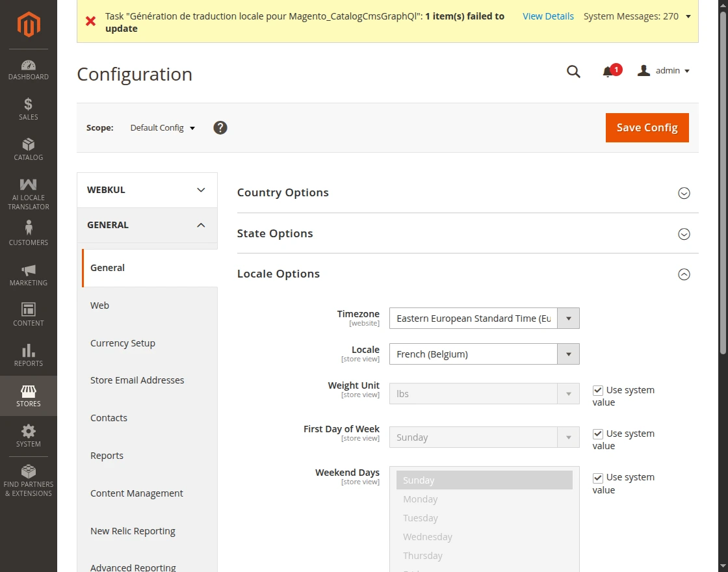Click the search magnifier icon

pyautogui.click(x=573, y=71)
